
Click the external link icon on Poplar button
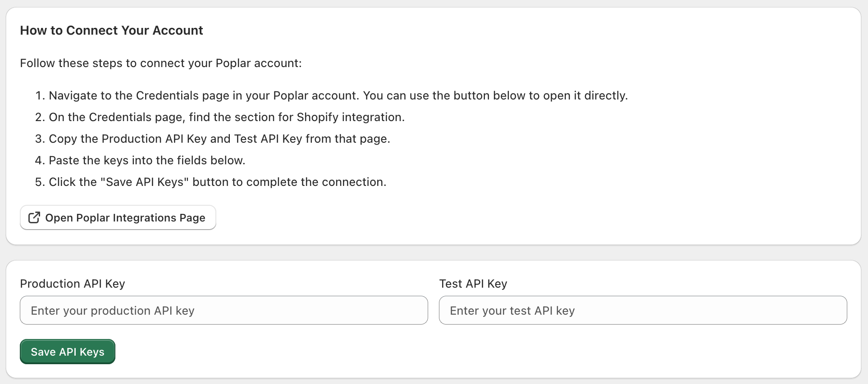point(34,217)
